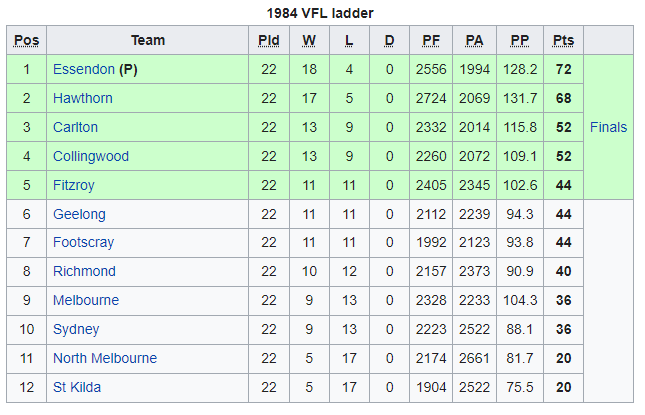
Task: Visit the Footscray team page
Action: [84, 243]
